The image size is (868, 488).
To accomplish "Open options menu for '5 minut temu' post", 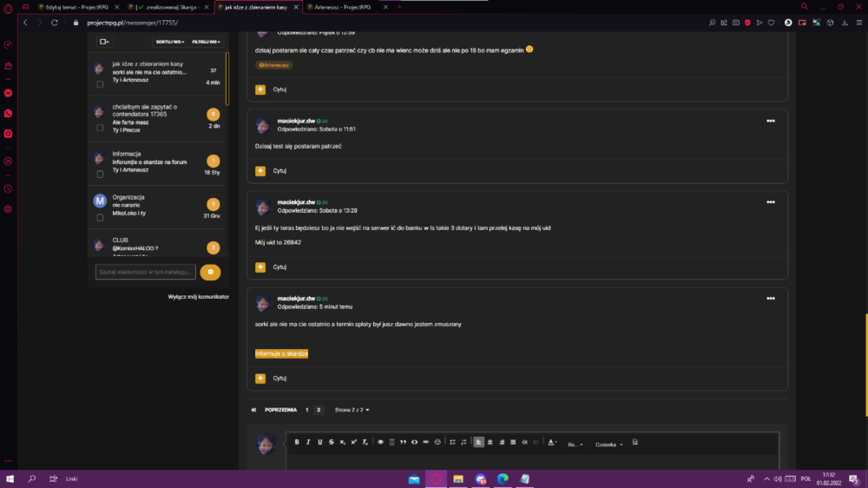I will click(x=771, y=299).
